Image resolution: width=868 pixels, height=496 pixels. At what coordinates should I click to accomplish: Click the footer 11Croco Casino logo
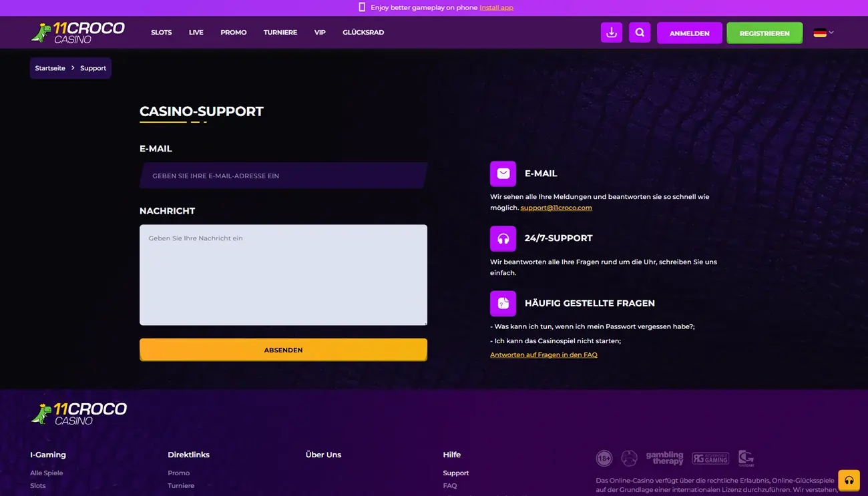79,413
